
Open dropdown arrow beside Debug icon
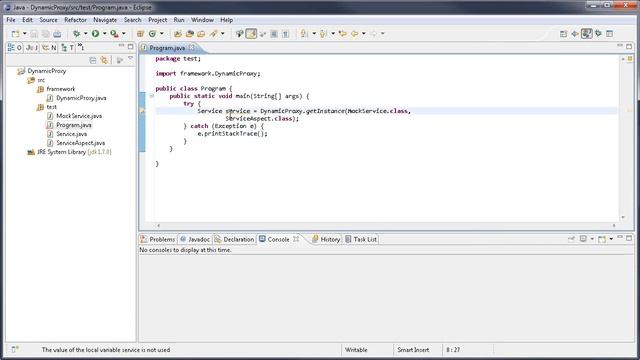85,33
